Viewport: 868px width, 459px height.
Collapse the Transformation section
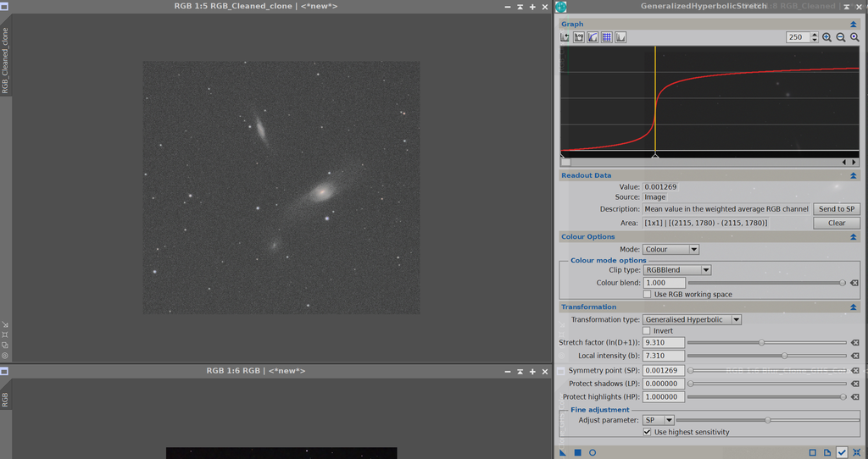pyautogui.click(x=853, y=307)
